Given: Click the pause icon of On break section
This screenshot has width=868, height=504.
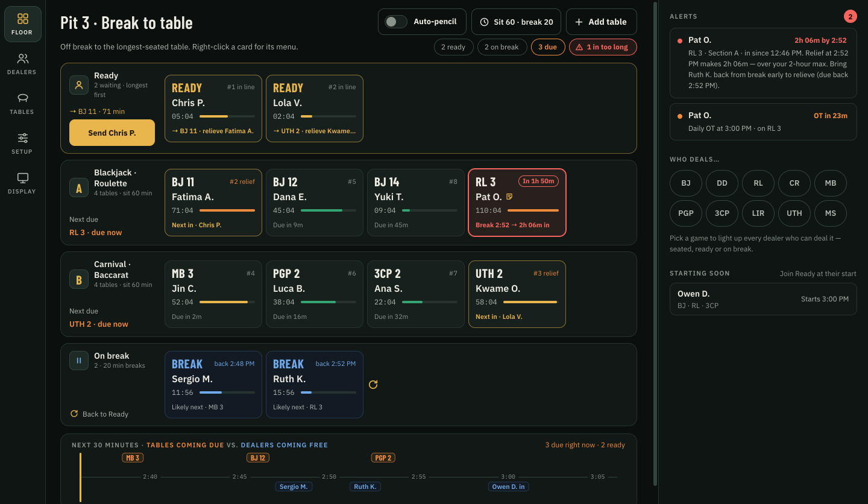Looking at the screenshot, I should (x=79, y=361).
